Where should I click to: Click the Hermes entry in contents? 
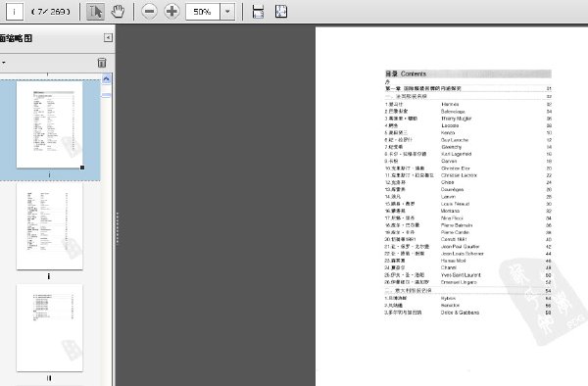(x=450, y=104)
